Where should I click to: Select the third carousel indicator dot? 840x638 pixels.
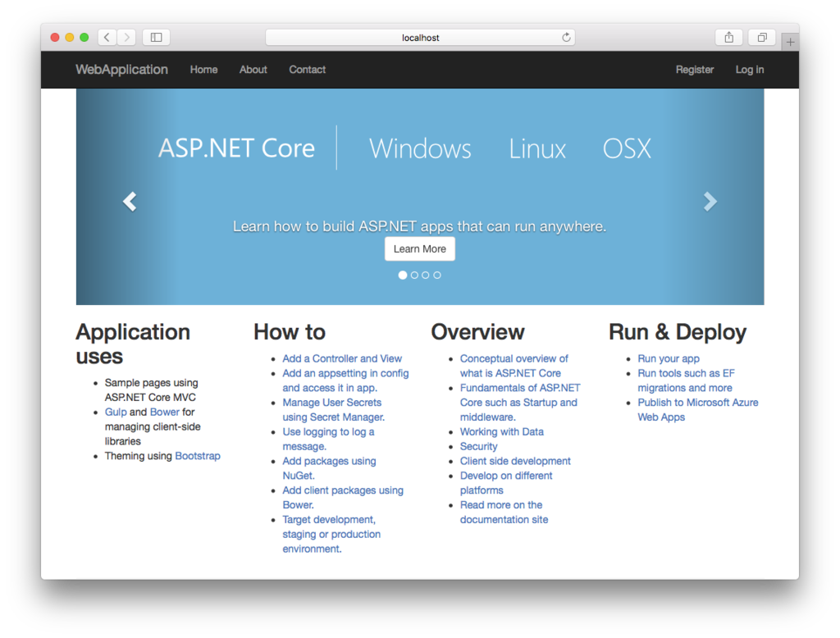[x=426, y=275]
